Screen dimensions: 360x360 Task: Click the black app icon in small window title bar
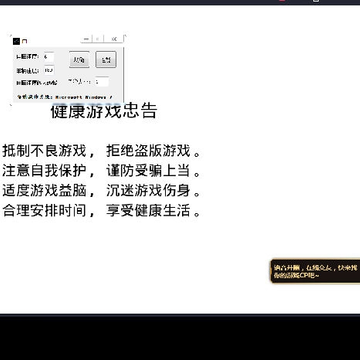pyautogui.click(x=16, y=41)
